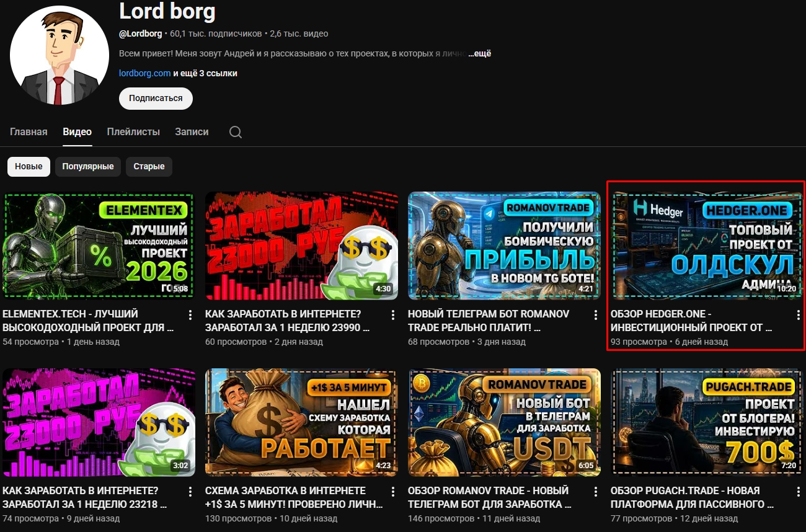
Task: Open more options for 23990 earnings video
Action: click(x=393, y=315)
